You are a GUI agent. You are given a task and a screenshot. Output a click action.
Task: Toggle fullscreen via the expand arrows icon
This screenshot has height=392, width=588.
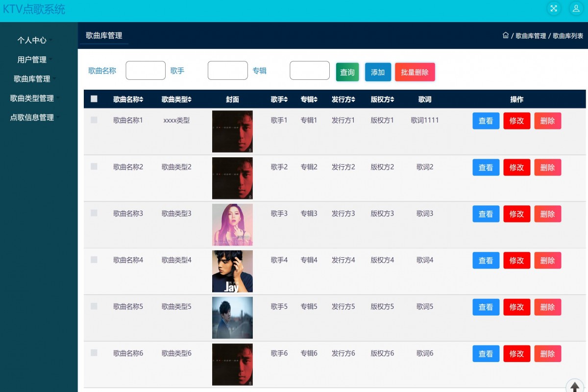click(554, 8)
